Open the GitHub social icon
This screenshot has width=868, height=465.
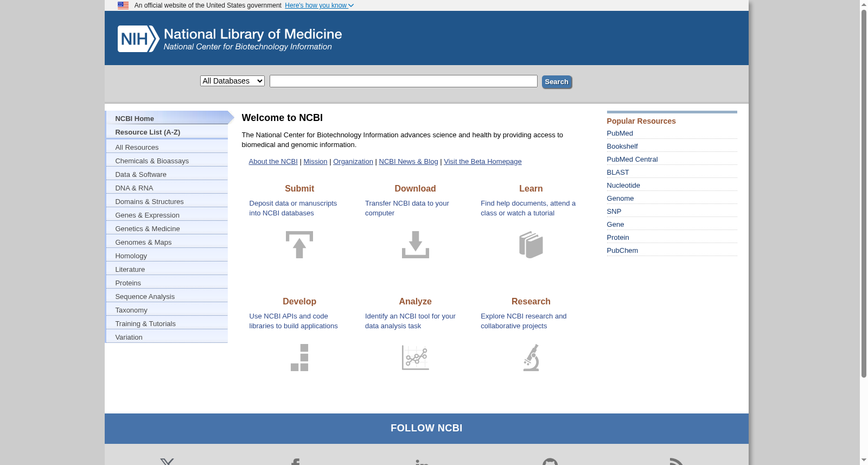tap(550, 461)
